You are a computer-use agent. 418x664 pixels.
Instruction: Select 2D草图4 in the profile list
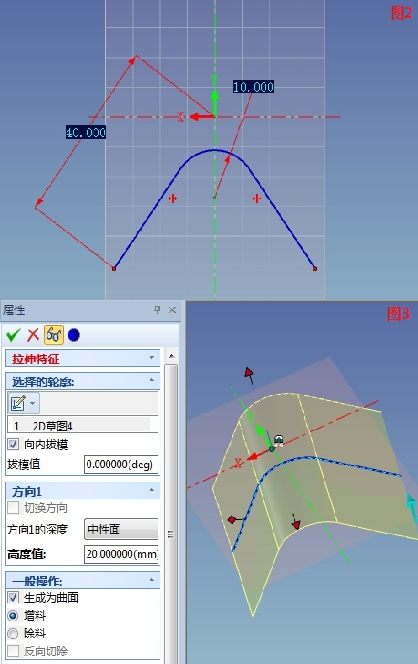(53, 426)
